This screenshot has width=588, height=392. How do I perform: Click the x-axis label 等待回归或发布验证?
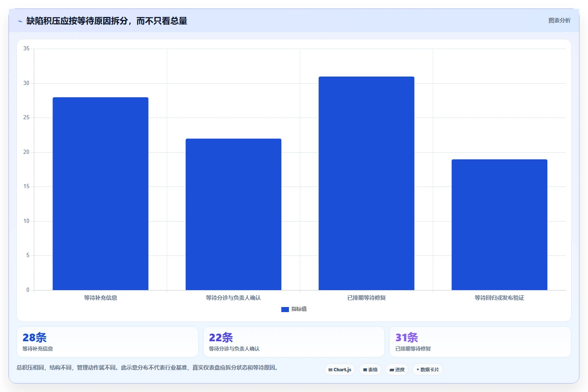click(x=500, y=298)
